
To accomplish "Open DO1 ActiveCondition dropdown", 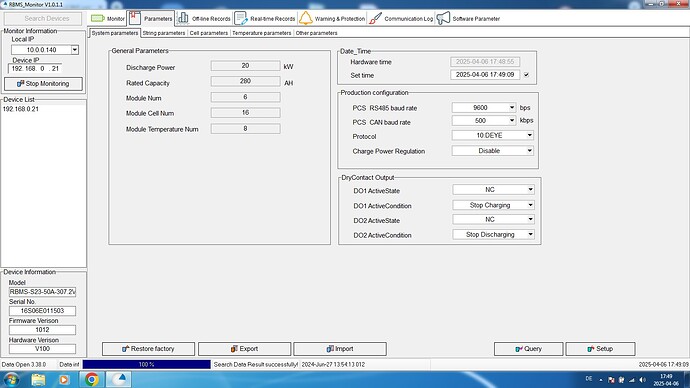I will pos(531,205).
